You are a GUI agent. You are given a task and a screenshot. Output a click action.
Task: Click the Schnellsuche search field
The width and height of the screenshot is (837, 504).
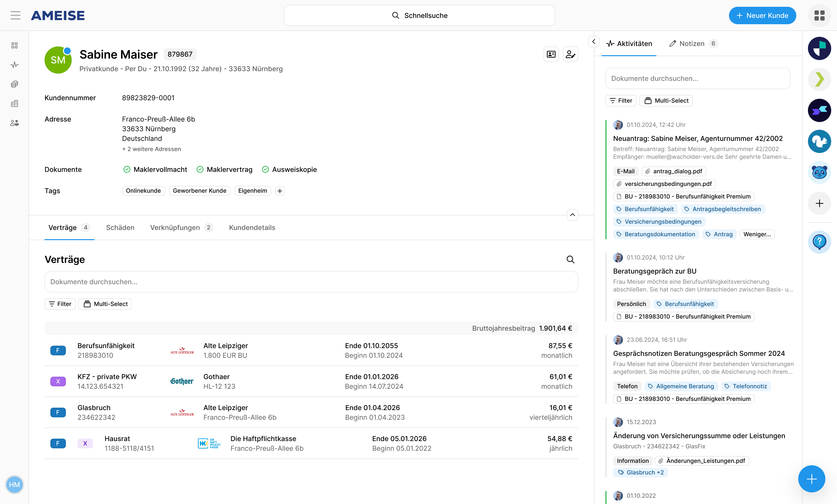(x=419, y=15)
